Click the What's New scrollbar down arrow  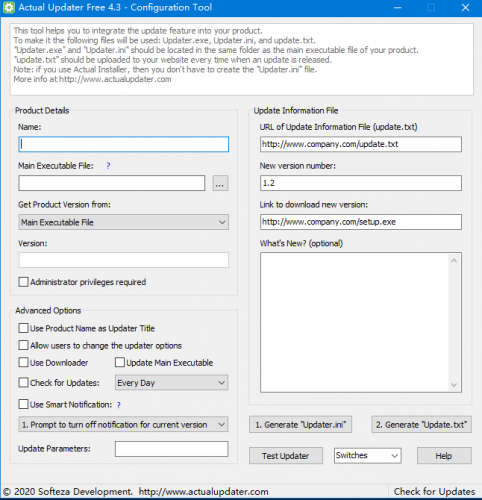(454, 385)
